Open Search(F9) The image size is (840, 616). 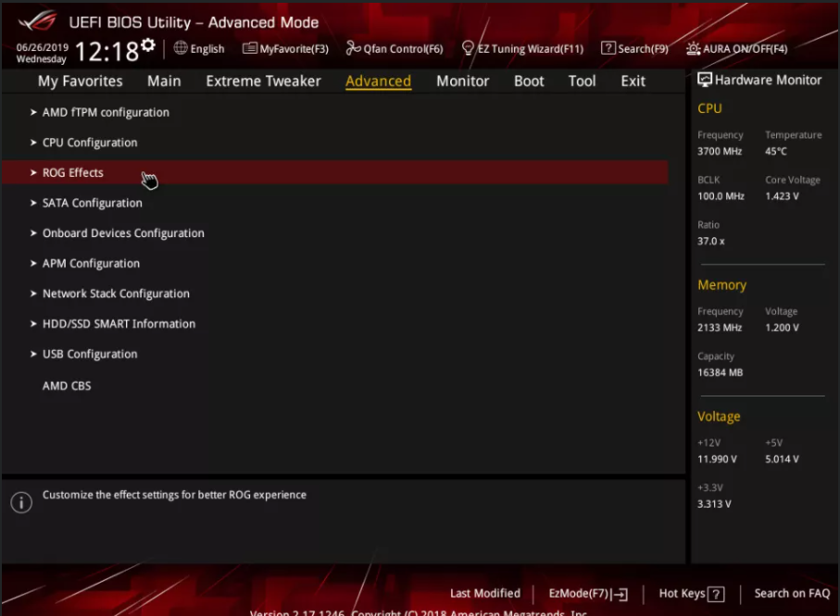tap(643, 49)
